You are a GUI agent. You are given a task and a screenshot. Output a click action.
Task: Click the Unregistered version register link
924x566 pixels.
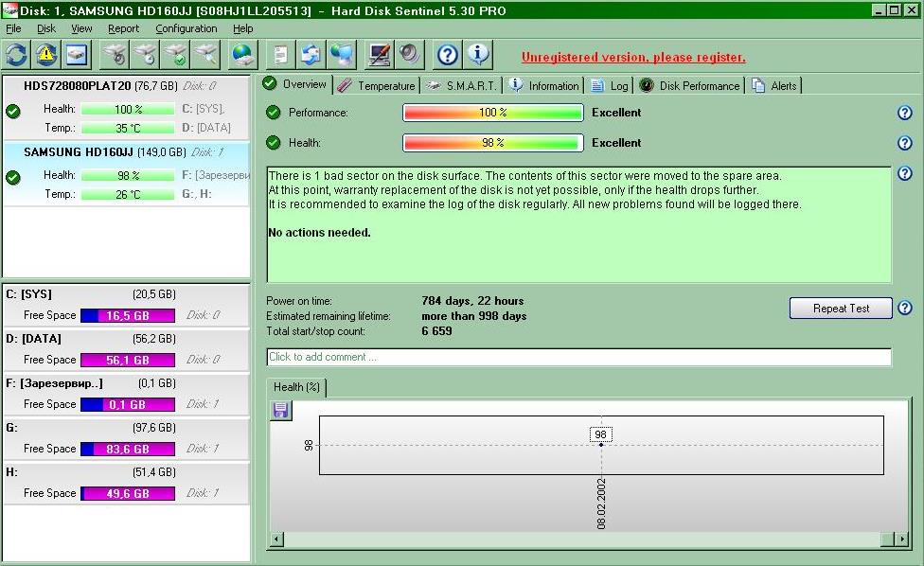(x=633, y=57)
